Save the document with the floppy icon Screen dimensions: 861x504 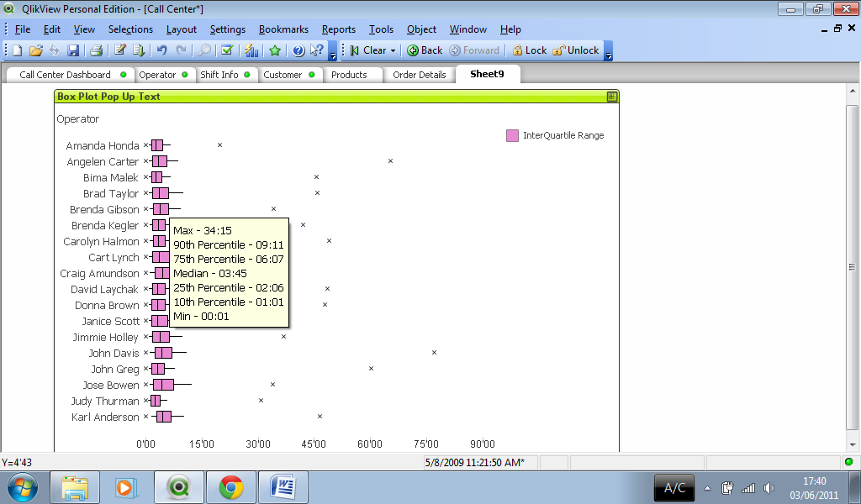click(73, 50)
